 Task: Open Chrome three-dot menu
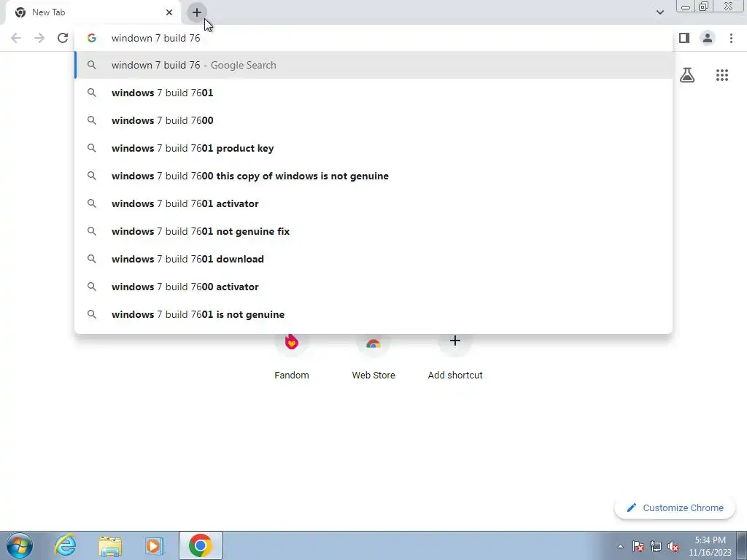pyautogui.click(x=731, y=38)
